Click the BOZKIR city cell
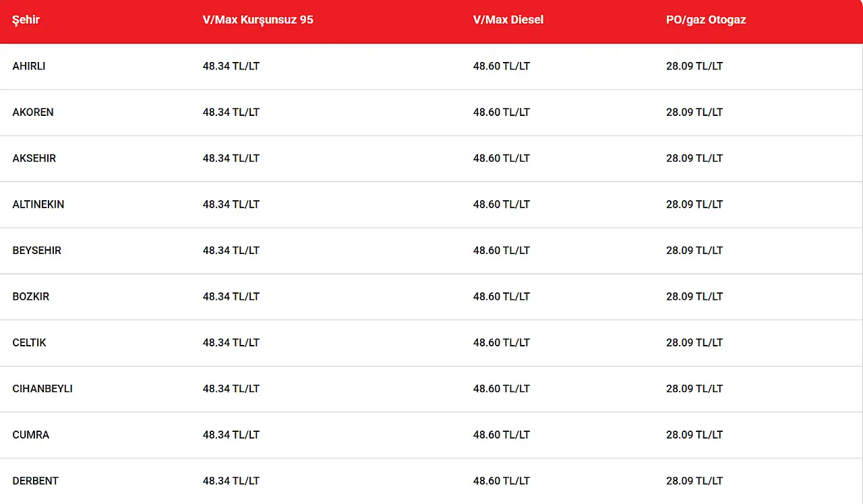The image size is (863, 504). [31, 296]
